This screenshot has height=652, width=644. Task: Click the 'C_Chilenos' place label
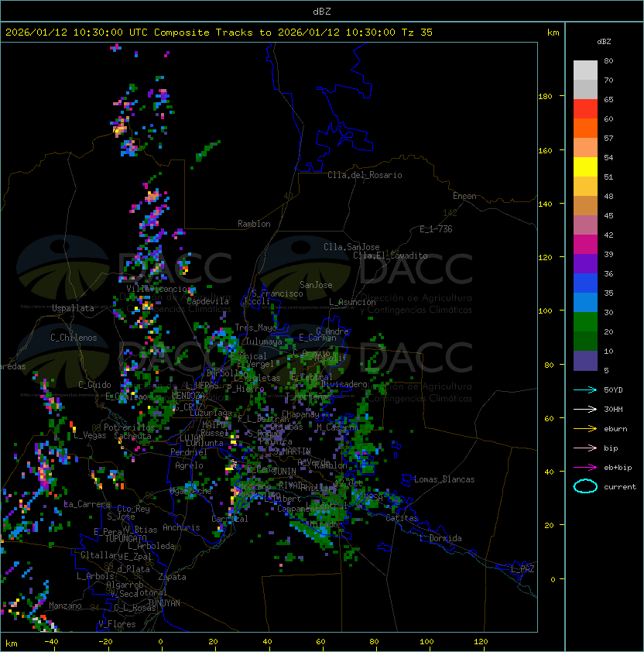[74, 338]
